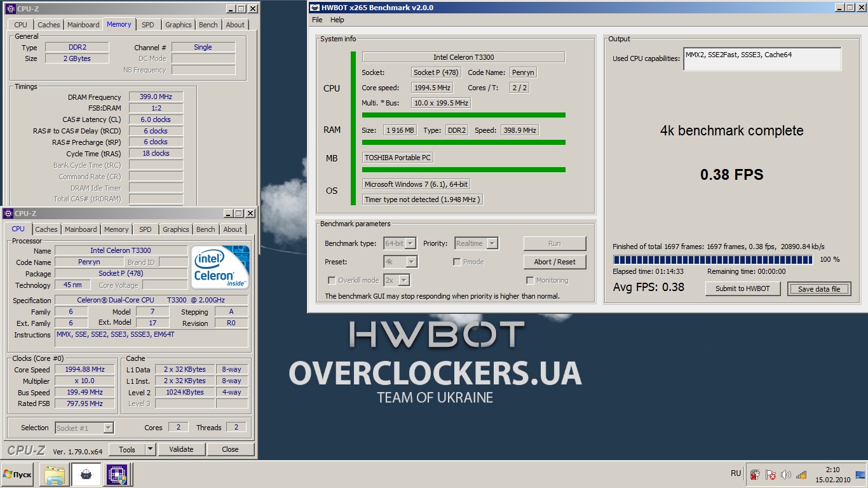Switch to CPU-Z taskbar icon

click(116, 475)
